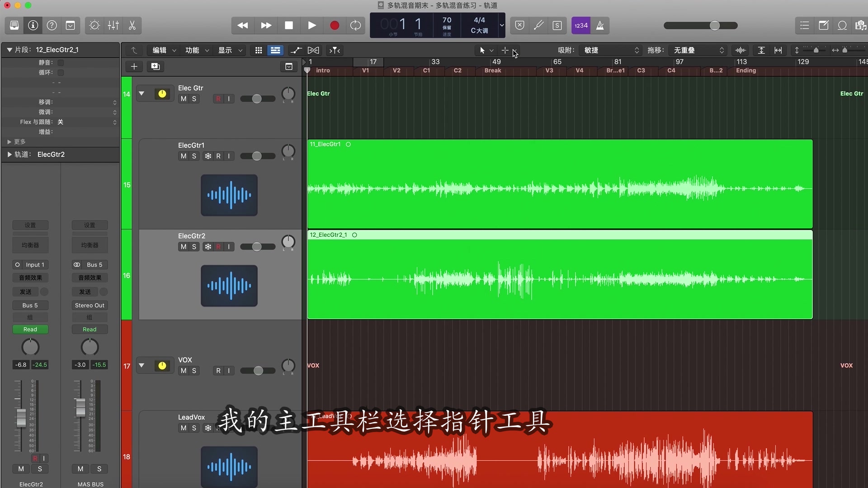Open the Note Pads icon
The height and width of the screenshot is (488, 868).
click(824, 25)
